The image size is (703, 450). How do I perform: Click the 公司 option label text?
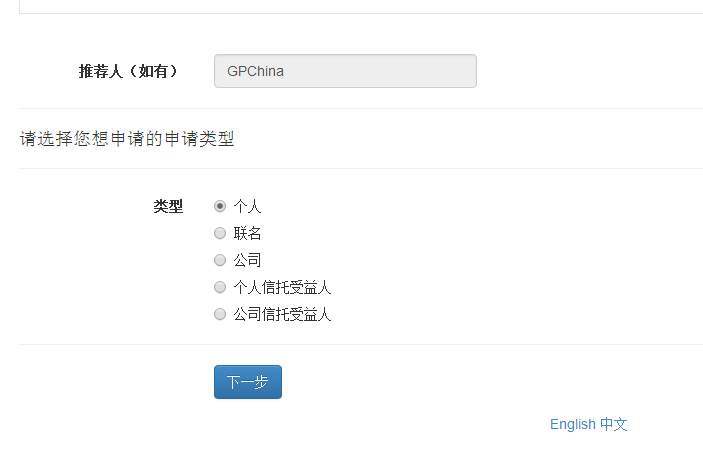coord(247,260)
